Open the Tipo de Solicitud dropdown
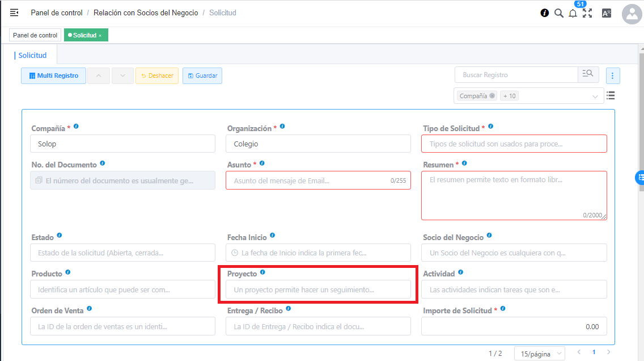Viewport: 644px width, 361px height. point(514,144)
